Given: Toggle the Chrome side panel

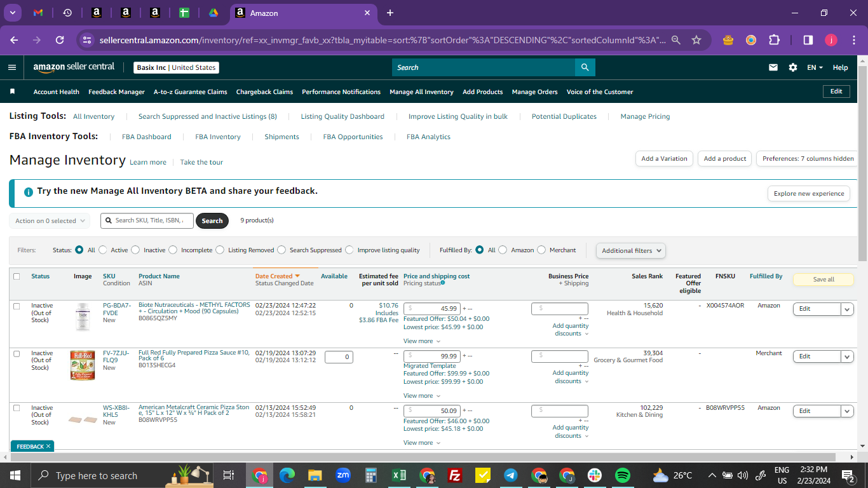Looking at the screenshot, I should 808,40.
